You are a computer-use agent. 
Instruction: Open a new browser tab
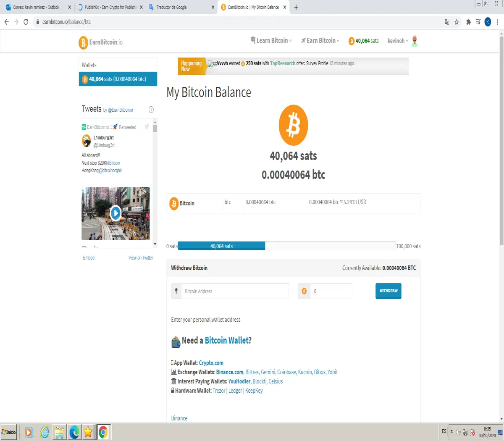(x=296, y=7)
